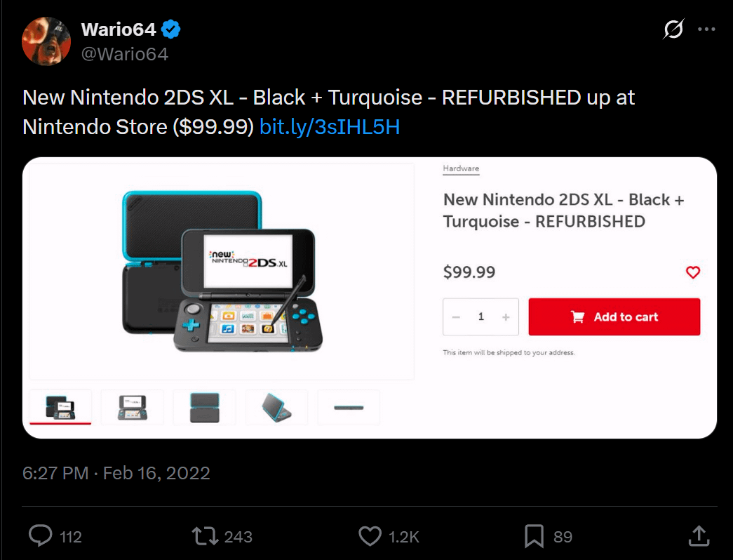The height and width of the screenshot is (560, 733).
Task: Follow the Hardware category link
Action: [461, 168]
